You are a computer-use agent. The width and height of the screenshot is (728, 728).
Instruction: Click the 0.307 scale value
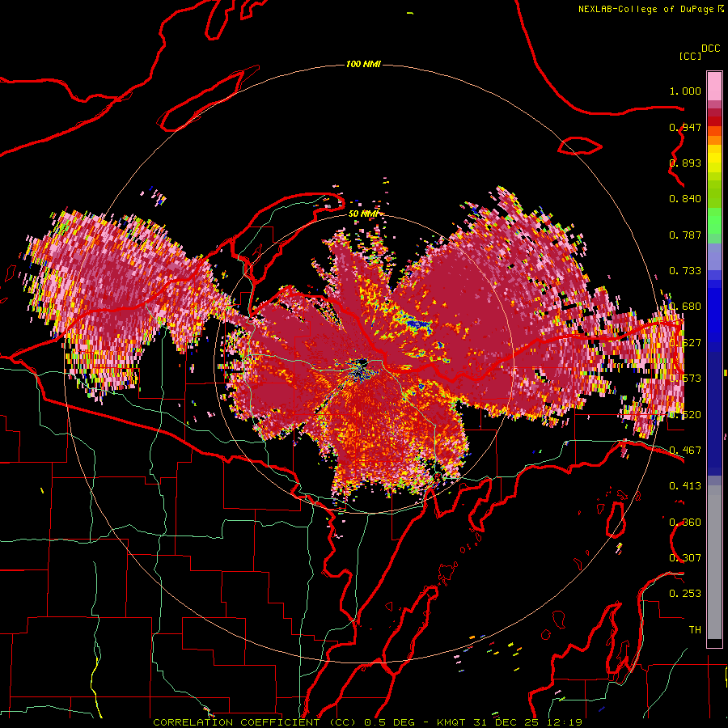685,557
